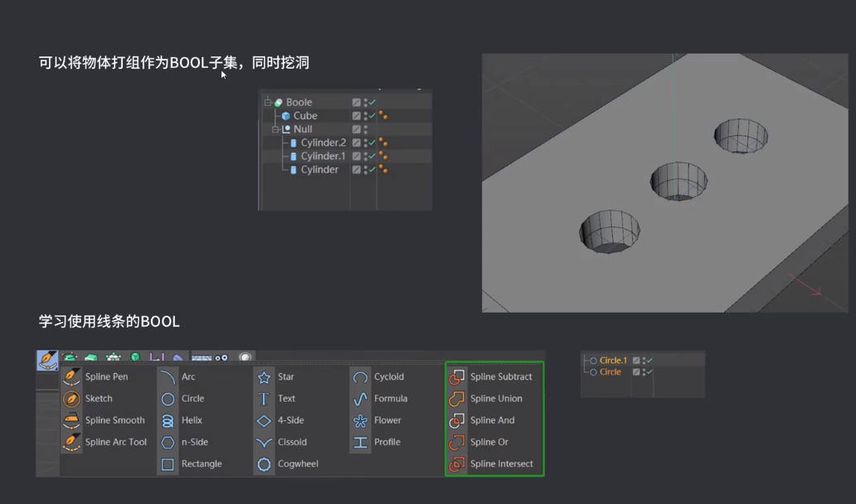Toggle the enable checkmark for plain Cylinder
The width and height of the screenshot is (856, 504).
(x=372, y=170)
